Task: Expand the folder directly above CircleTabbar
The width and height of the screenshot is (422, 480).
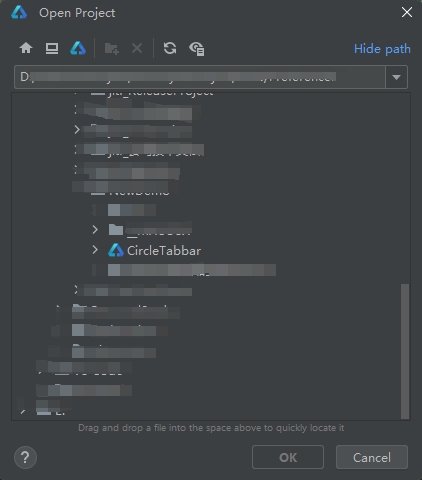Action: click(x=95, y=229)
